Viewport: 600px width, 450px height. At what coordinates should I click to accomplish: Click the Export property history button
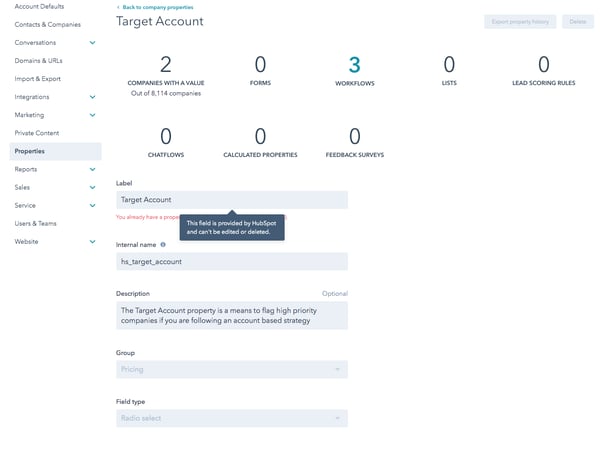pos(520,22)
